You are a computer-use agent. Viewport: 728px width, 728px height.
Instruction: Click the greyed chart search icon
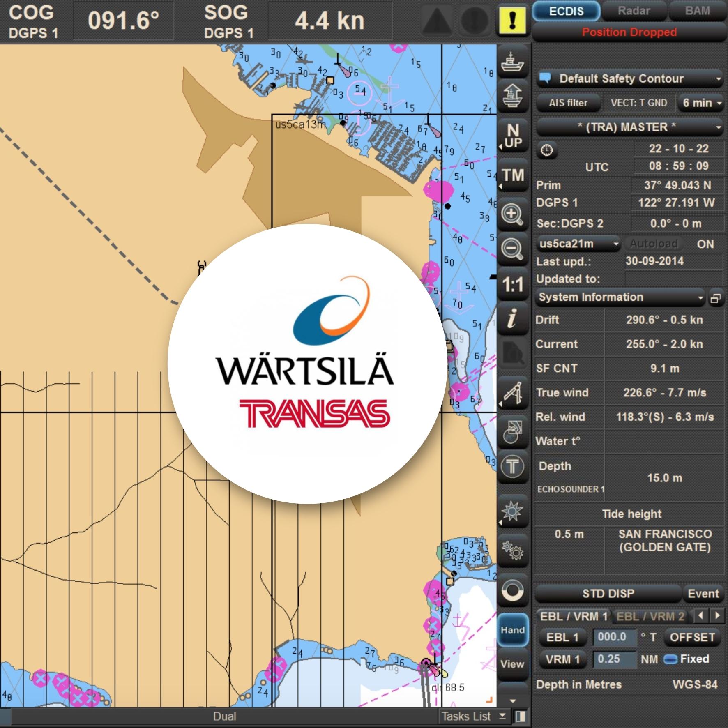click(512, 353)
